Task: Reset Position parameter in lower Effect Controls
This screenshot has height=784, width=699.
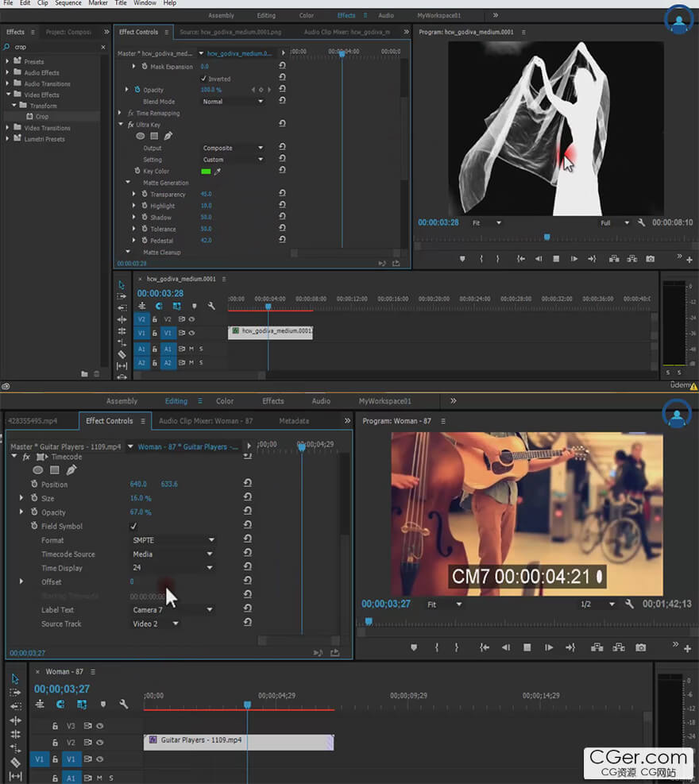Action: point(248,483)
